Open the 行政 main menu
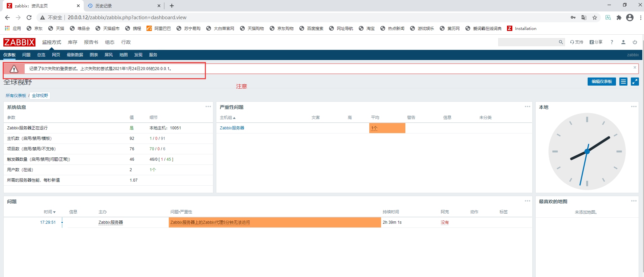This screenshot has width=644, height=277. (x=126, y=42)
